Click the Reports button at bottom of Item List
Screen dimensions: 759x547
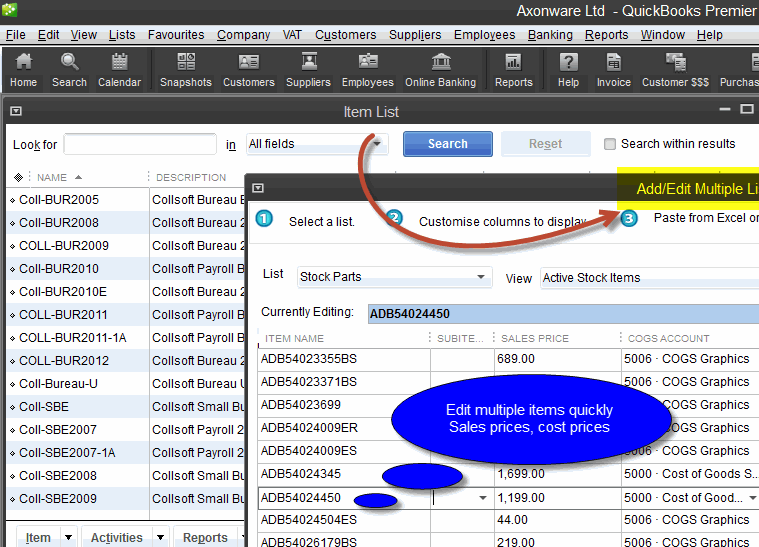(x=205, y=537)
